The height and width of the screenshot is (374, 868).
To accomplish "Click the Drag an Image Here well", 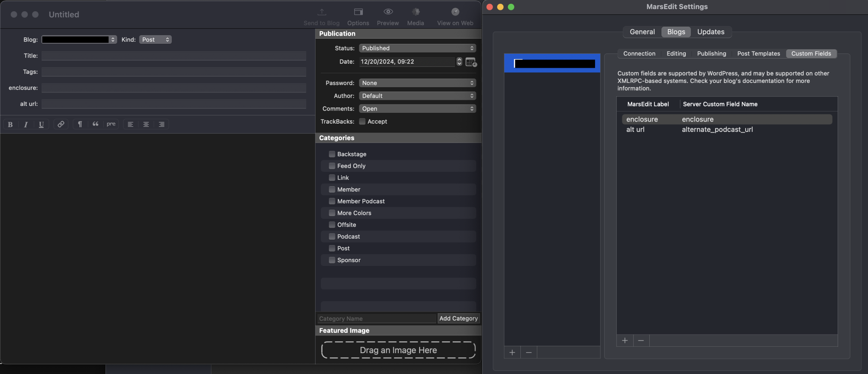I will click(x=398, y=350).
